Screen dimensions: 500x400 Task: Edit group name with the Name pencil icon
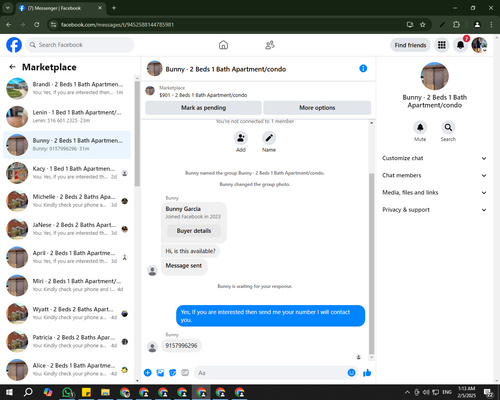coord(269,138)
